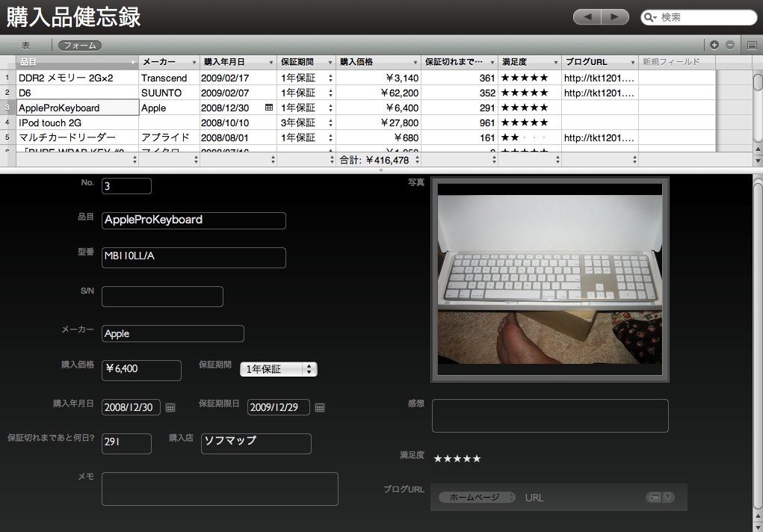Change 保証期間 stepper in DDR2 メモリー row

click(x=330, y=78)
